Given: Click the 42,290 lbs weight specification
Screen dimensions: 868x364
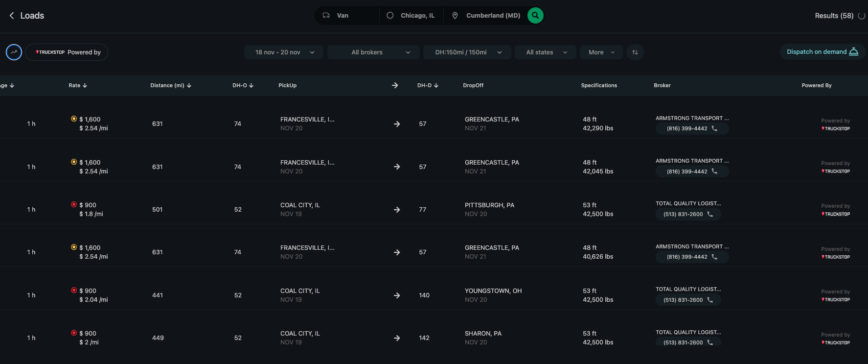Looking at the screenshot, I should tap(598, 128).
